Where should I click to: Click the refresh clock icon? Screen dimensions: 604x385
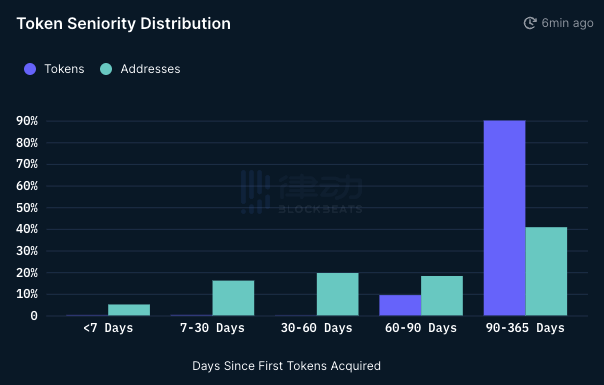click(530, 23)
